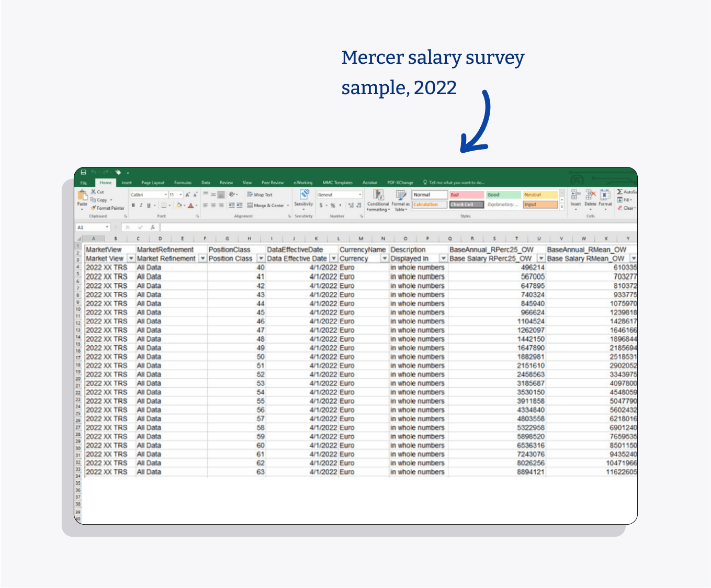Screen dimensions: 711x588
Task: Apply the Neutral cell style
Action: coord(540,195)
